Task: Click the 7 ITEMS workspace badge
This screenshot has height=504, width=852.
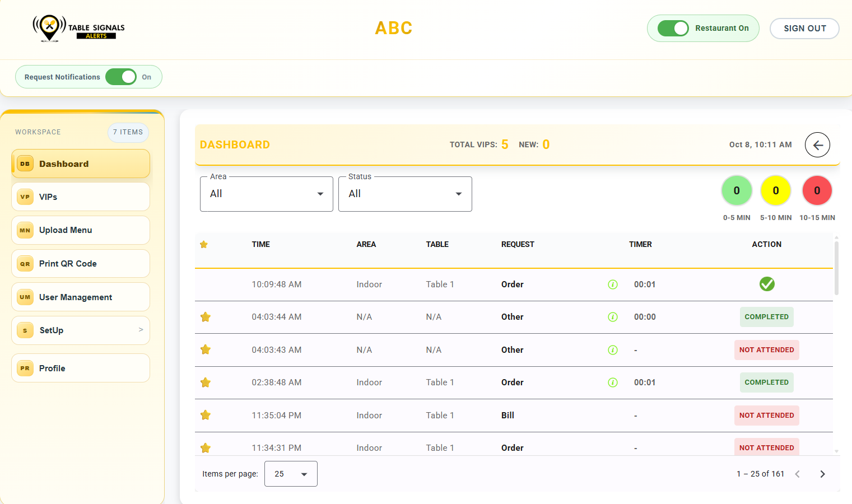Action: pyautogui.click(x=128, y=132)
